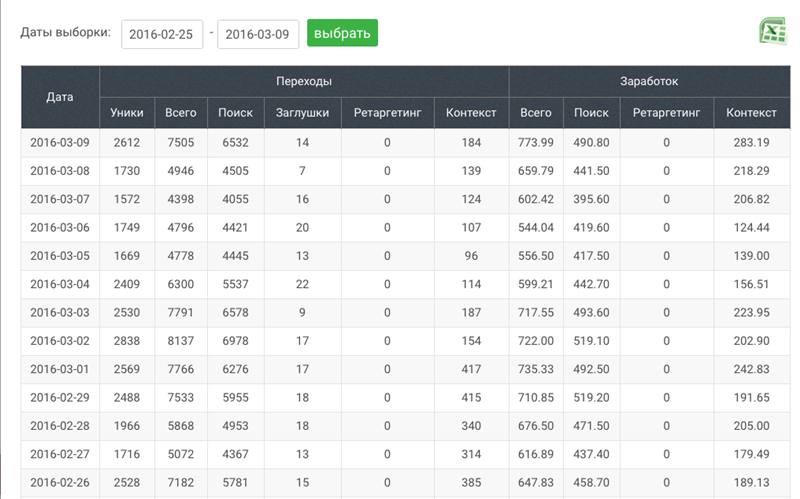This screenshot has height=499, width=800.
Task: Click the uniques value 1749
Action: [127, 228]
